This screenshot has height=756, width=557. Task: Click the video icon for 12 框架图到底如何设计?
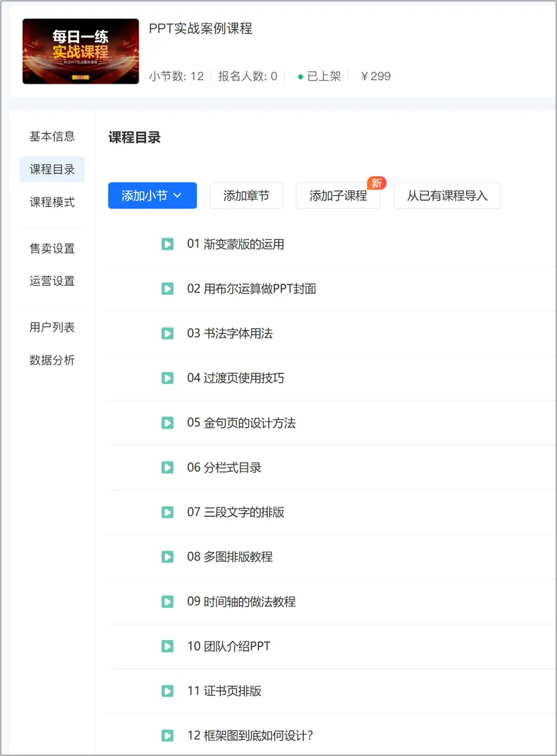point(167,736)
